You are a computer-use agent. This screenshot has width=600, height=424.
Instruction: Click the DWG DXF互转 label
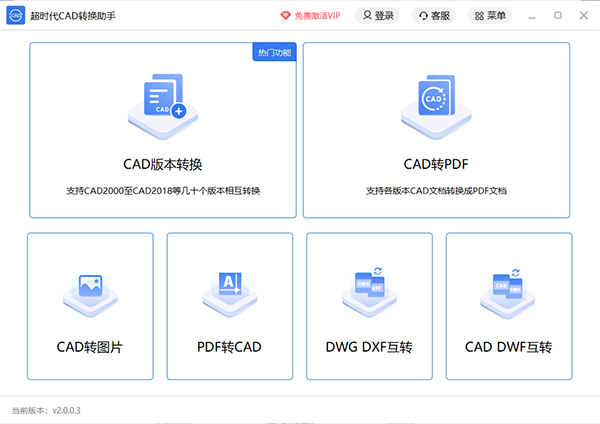pos(369,347)
